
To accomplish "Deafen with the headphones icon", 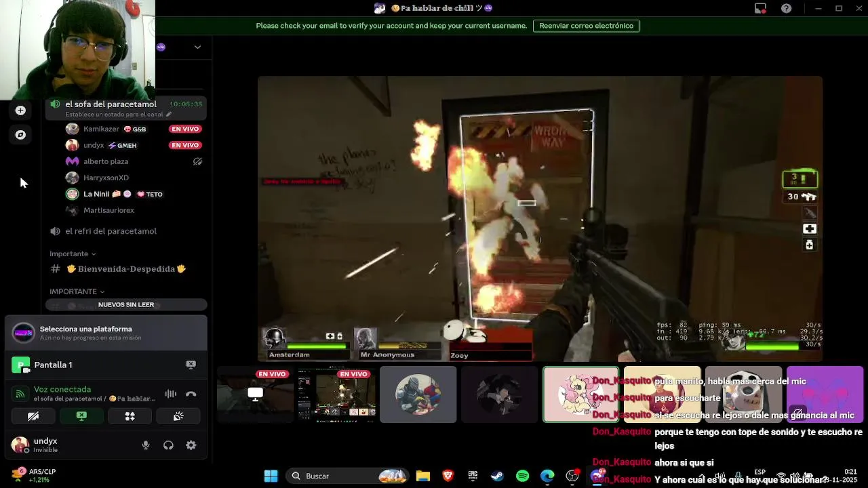I will 168,445.
